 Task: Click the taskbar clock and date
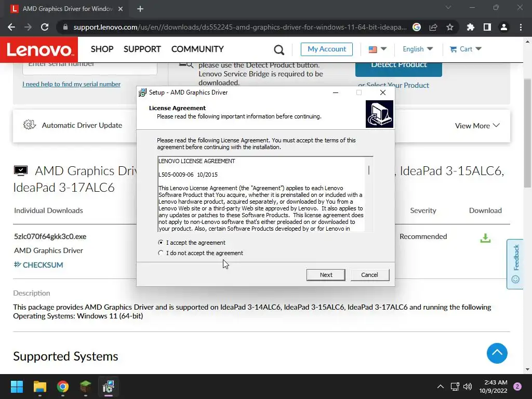[x=493, y=387]
